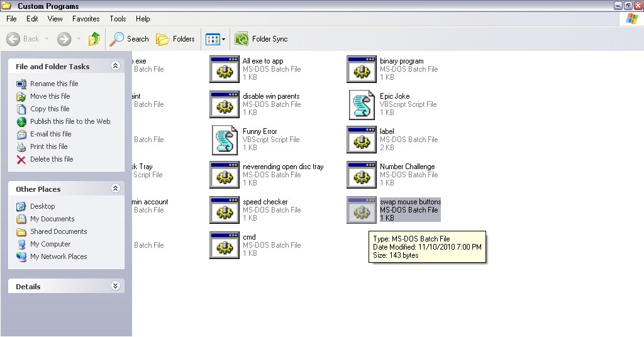Launch Folder Sync from toolbar
The image size is (644, 337).
point(261,39)
